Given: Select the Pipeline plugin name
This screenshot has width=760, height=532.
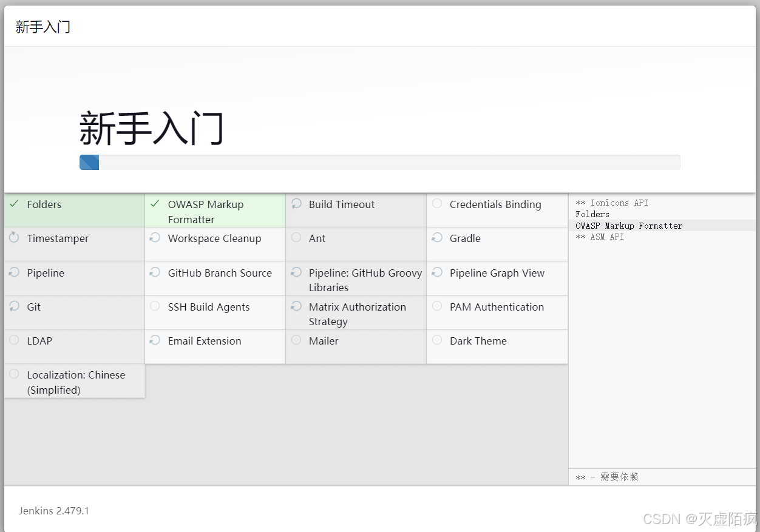Looking at the screenshot, I should [x=46, y=273].
